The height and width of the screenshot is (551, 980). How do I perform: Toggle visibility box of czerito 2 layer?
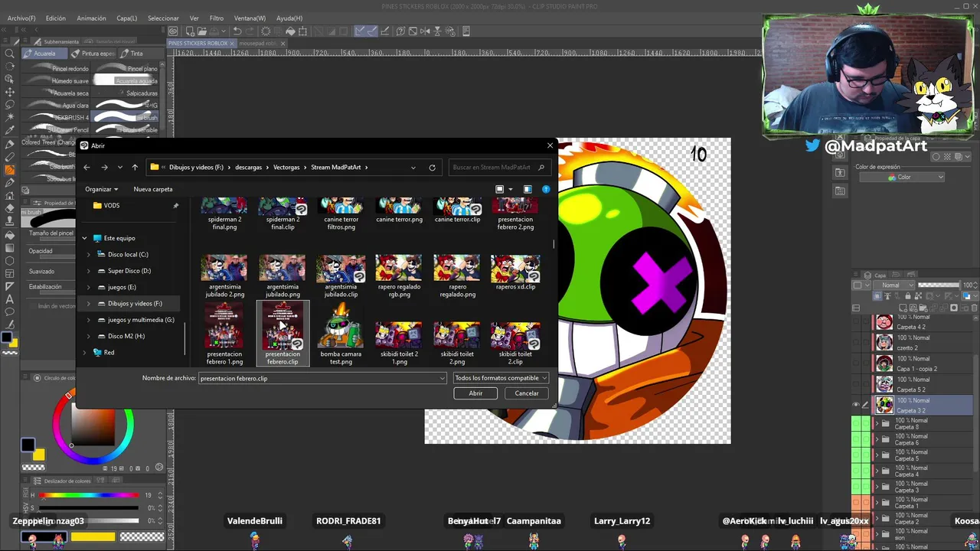click(x=856, y=342)
